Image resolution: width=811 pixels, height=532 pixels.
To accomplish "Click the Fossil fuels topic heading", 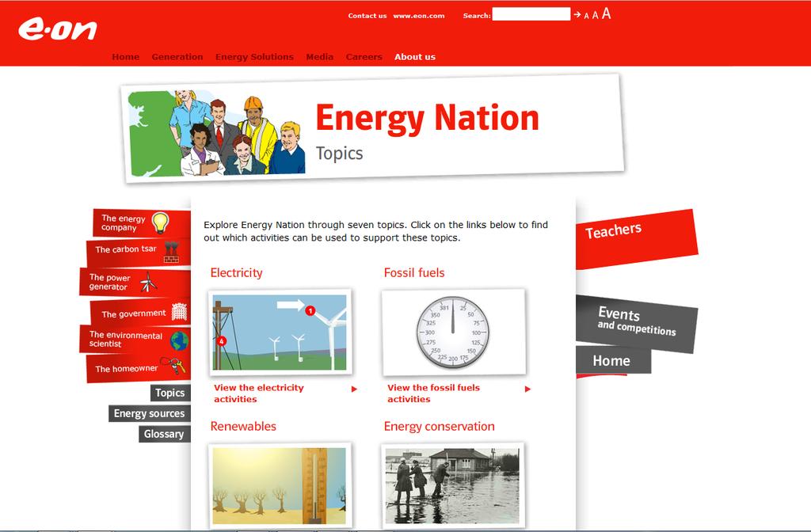I will pos(414,272).
